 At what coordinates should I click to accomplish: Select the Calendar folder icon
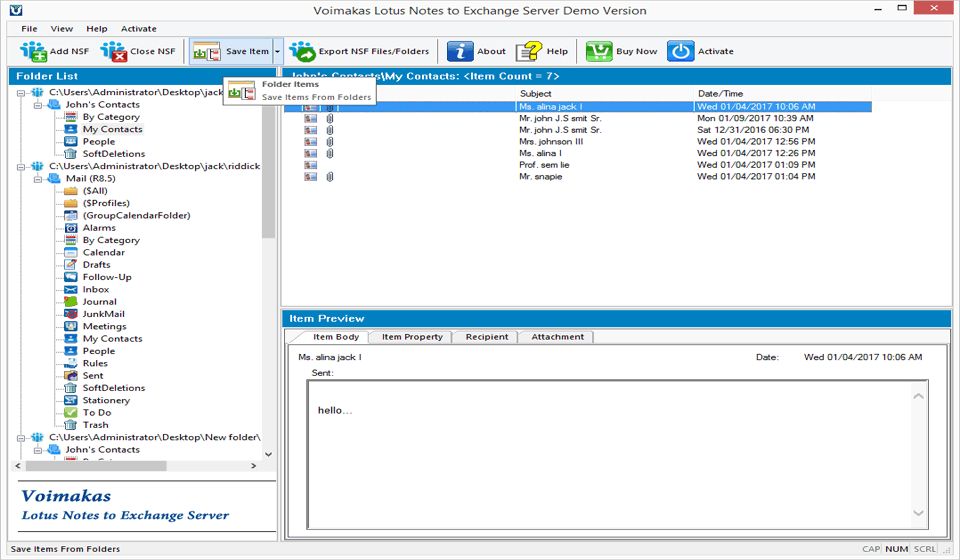point(71,252)
